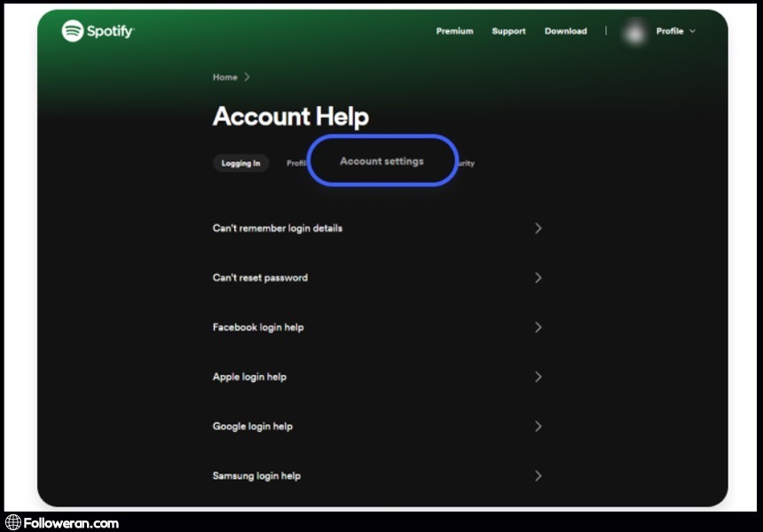Expand Can't remember login details arrow

538,228
